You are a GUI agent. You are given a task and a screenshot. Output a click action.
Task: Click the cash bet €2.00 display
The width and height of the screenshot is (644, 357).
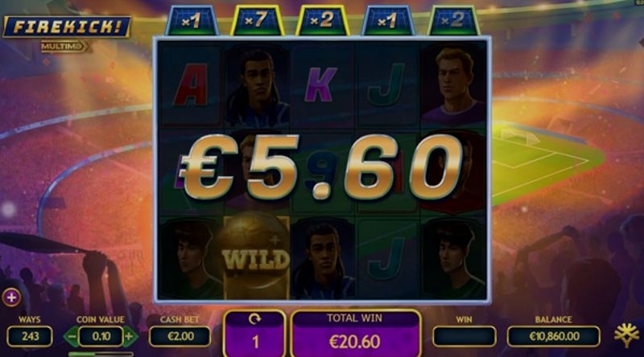tap(180, 337)
